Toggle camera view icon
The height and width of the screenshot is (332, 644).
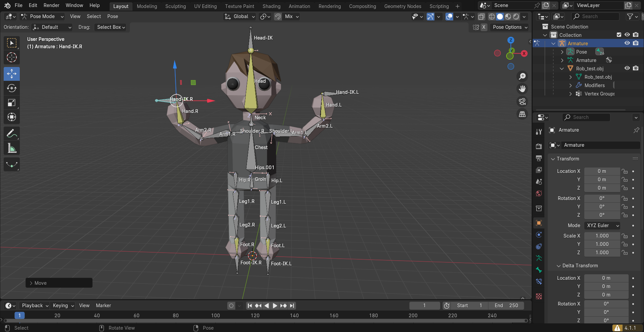coord(522,102)
